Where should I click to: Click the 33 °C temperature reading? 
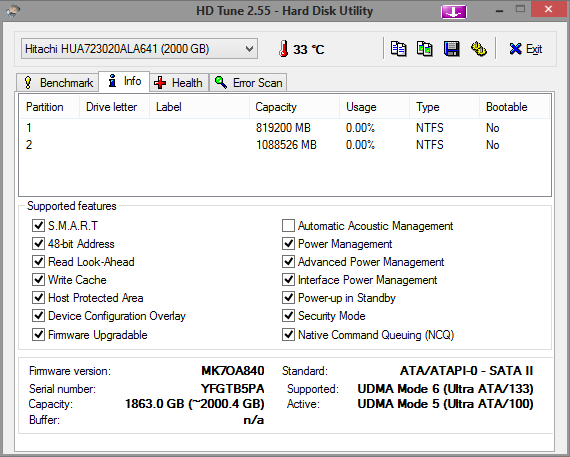[x=309, y=49]
